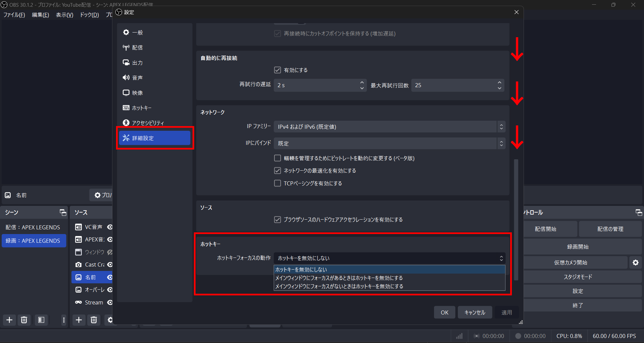Viewport: 644px width, 343px height.
Task: Open the IPにバインド dropdown
Action: (x=389, y=144)
